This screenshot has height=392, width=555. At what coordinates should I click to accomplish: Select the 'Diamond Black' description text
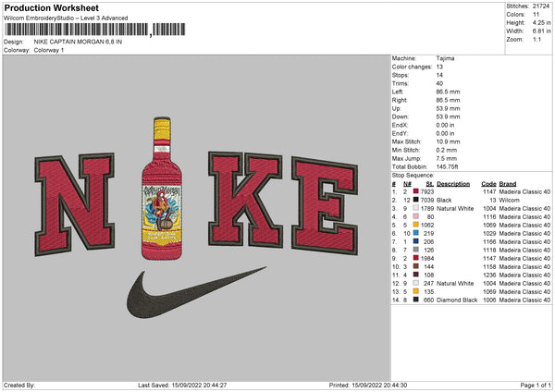[457, 300]
